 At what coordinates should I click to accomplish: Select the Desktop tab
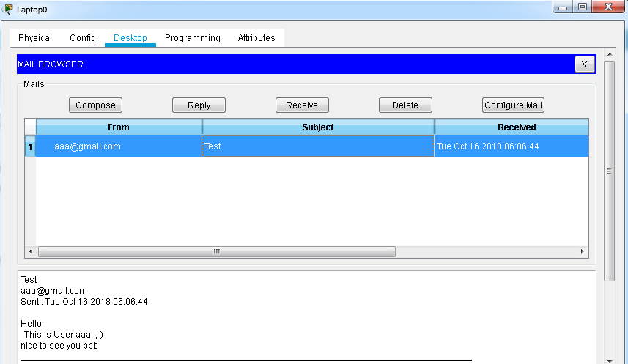(x=130, y=38)
